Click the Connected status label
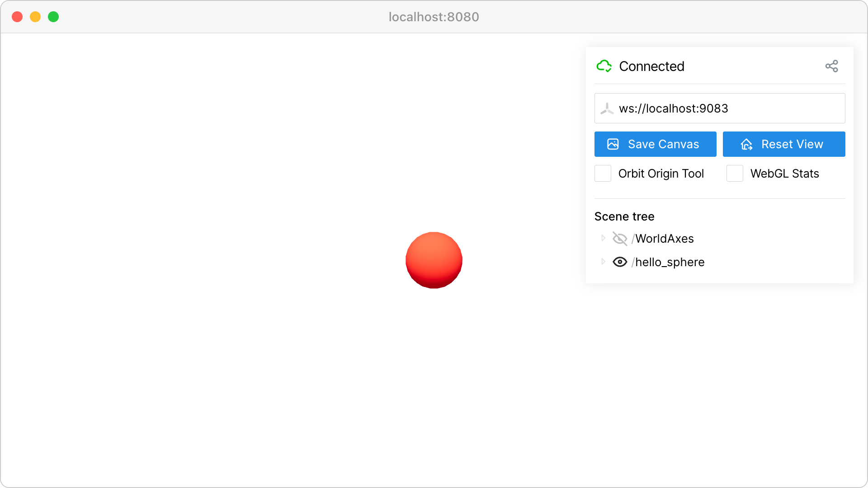Image resolution: width=868 pixels, height=488 pixels. tap(651, 66)
